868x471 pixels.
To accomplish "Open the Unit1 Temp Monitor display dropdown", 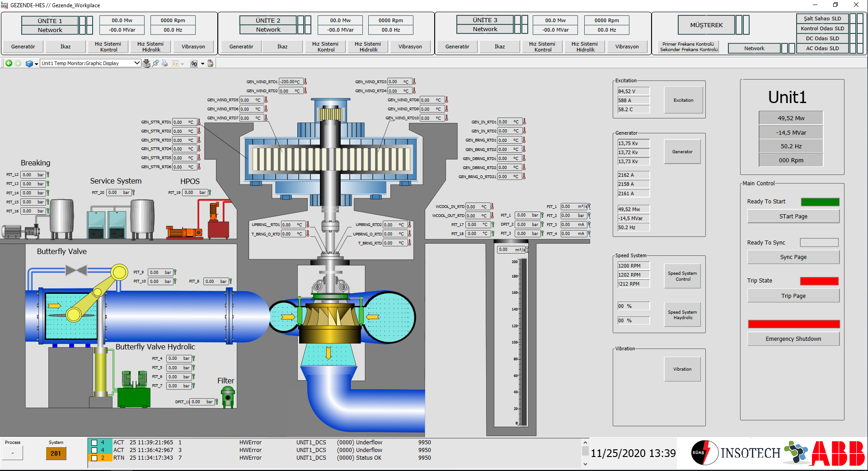I will tap(137, 63).
